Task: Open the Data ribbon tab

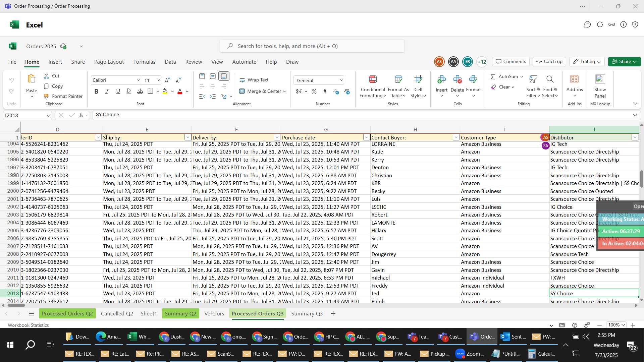Action: 170,62
